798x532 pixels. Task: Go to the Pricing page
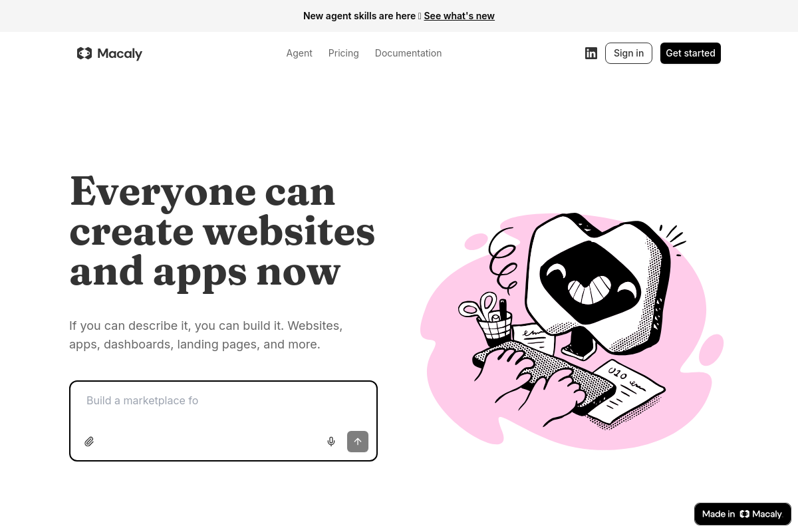(343, 53)
